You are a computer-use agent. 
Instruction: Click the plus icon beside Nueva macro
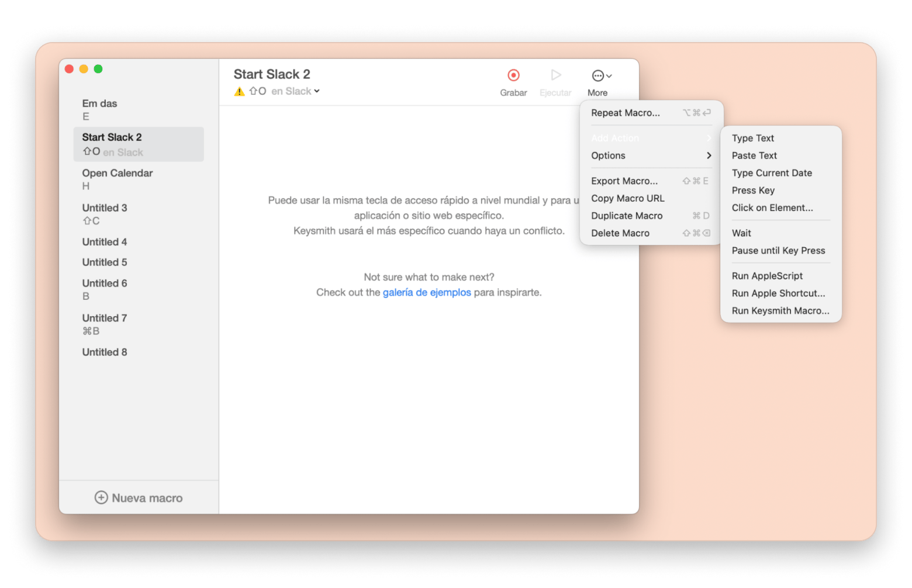point(101,497)
